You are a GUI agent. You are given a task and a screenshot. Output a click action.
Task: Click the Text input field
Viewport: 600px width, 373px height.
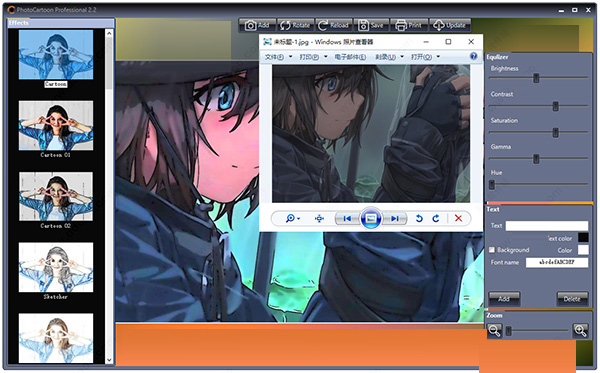click(x=547, y=226)
